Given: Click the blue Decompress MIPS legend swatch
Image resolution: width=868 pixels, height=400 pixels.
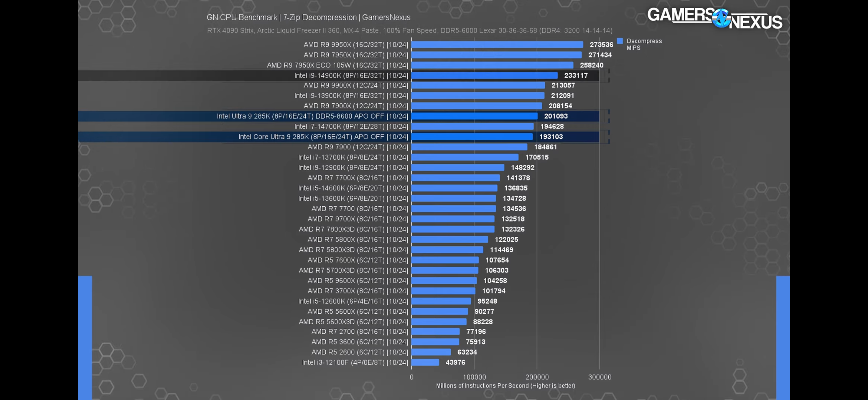Looking at the screenshot, I should pyautogui.click(x=620, y=41).
